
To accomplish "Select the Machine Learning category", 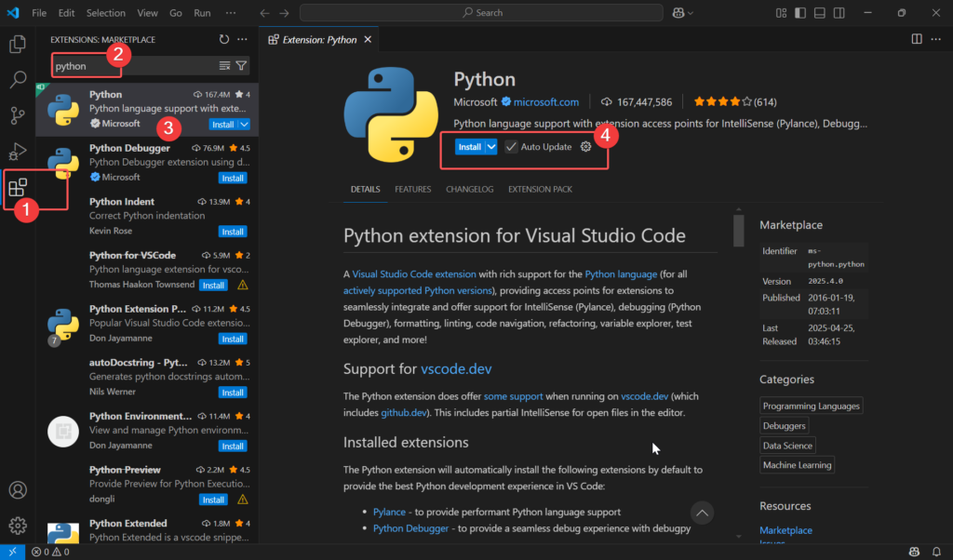I will click(797, 465).
